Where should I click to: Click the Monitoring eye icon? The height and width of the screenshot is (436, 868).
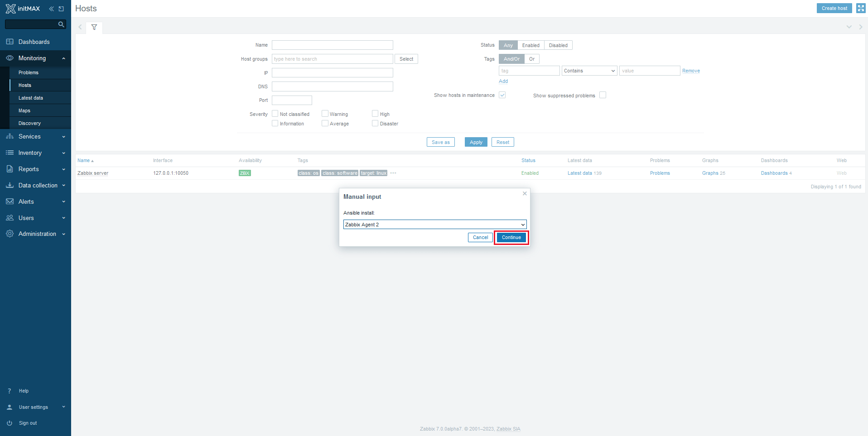[10, 58]
